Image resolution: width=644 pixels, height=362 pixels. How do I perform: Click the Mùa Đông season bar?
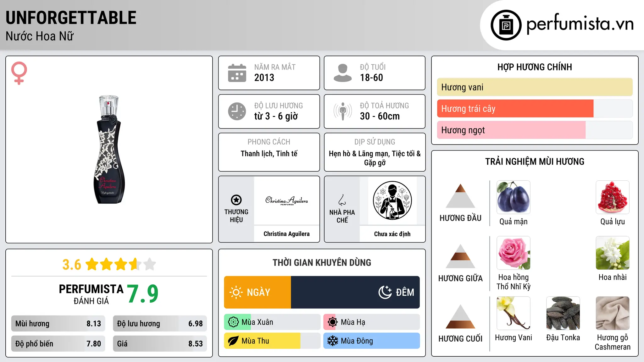372,341
